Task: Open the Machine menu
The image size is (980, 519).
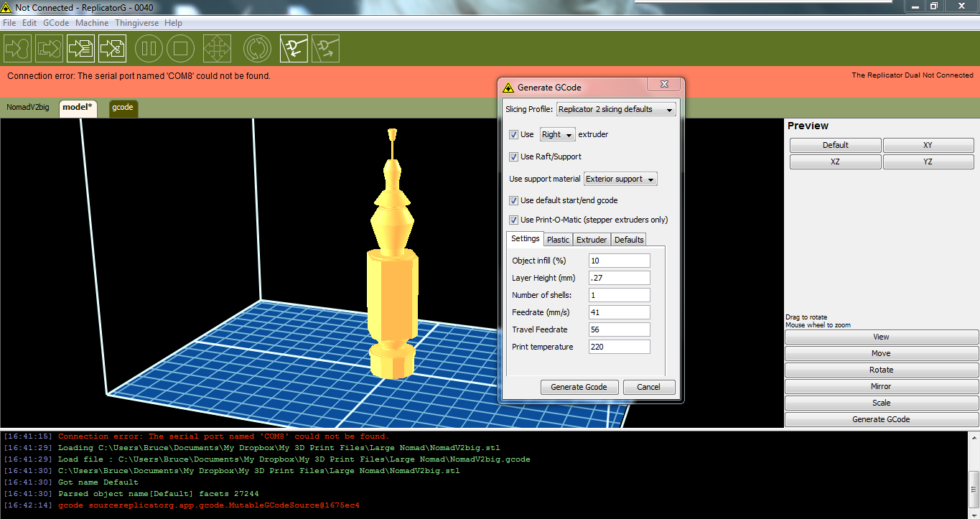Action: pyautogui.click(x=92, y=23)
